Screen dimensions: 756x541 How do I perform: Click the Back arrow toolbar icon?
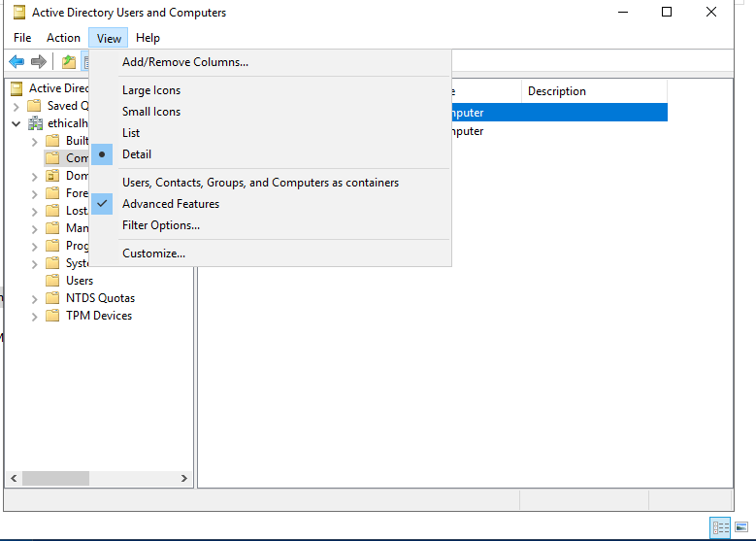(x=16, y=62)
